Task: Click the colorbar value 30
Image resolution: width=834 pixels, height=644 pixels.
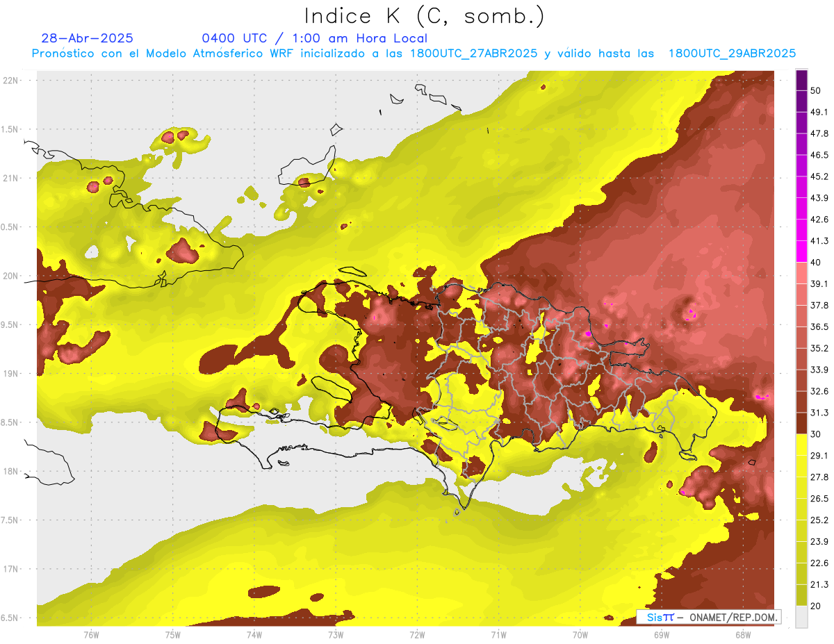Action: click(816, 434)
